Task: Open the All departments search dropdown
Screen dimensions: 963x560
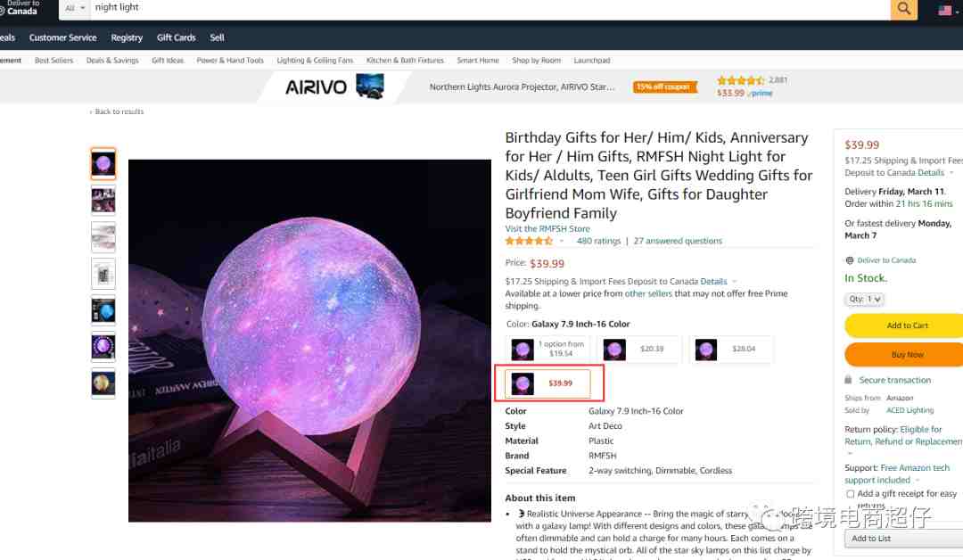Action: pyautogui.click(x=75, y=8)
